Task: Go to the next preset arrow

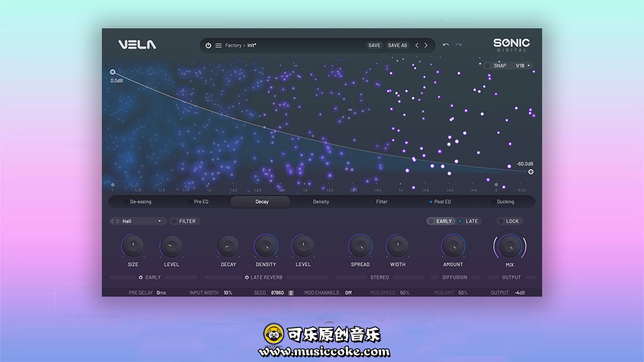Action: (426, 45)
